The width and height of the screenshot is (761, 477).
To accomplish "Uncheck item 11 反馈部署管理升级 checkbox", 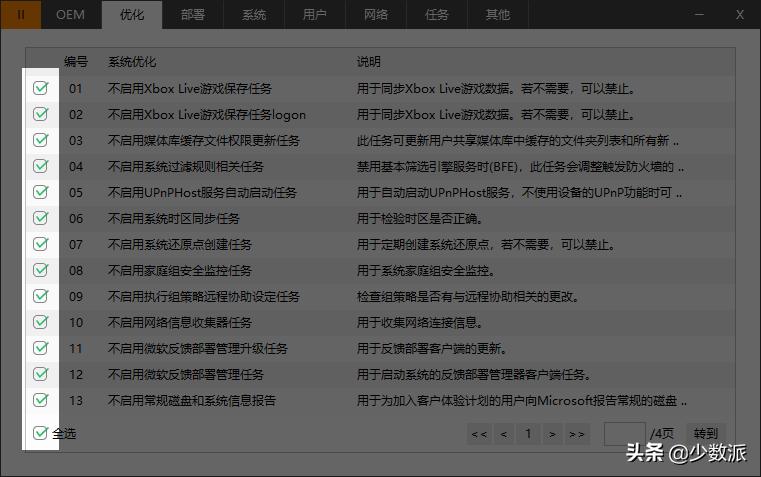I will pos(40,347).
